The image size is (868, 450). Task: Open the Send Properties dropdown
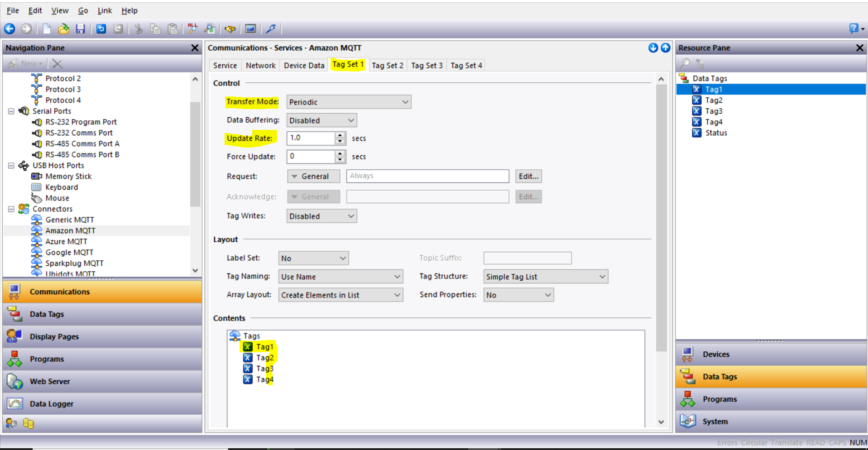518,295
